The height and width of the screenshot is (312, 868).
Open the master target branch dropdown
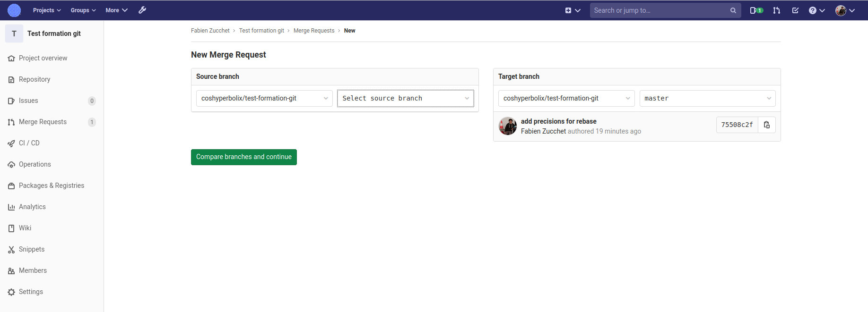pyautogui.click(x=707, y=98)
